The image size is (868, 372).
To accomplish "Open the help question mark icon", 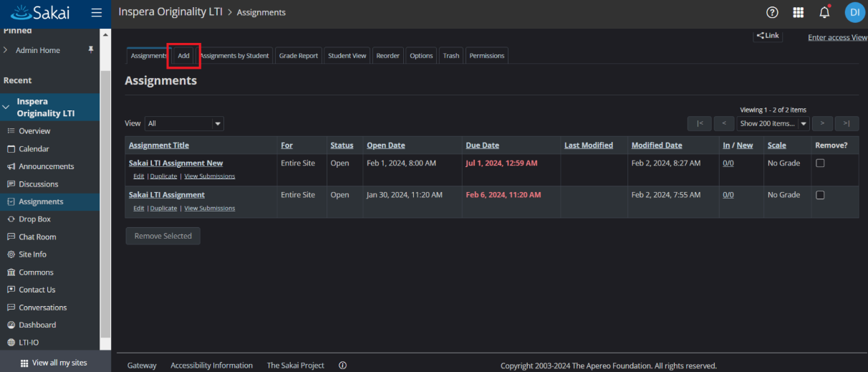I will 772,12.
